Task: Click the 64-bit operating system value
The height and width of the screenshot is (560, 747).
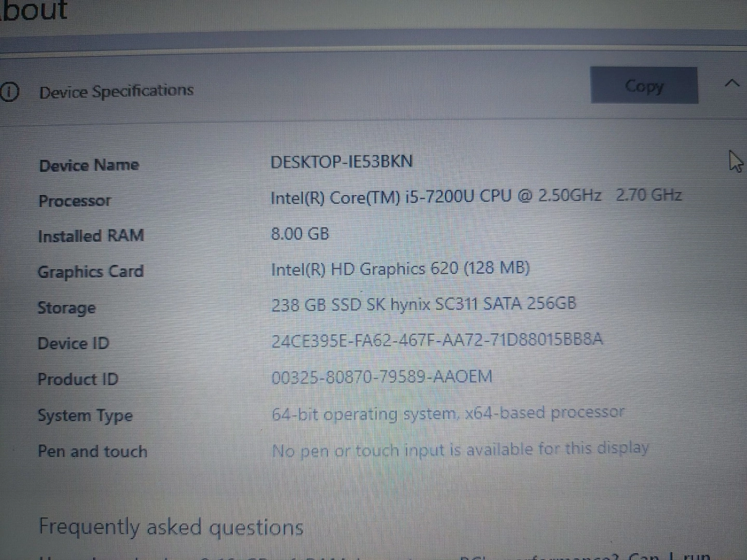Action: tap(448, 413)
